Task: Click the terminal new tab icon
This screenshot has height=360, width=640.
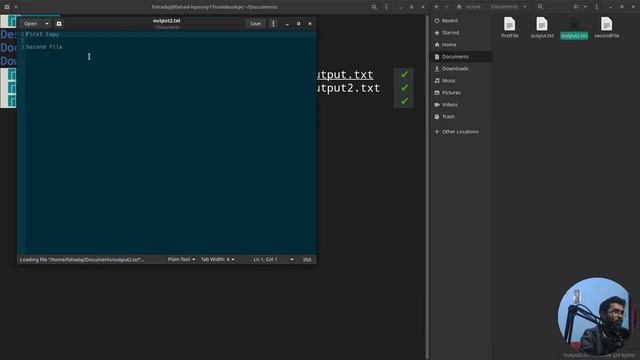Action: [7, 7]
